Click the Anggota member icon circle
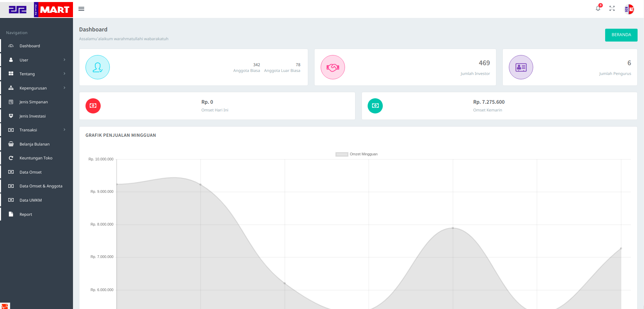644x309 pixels. coord(98,67)
